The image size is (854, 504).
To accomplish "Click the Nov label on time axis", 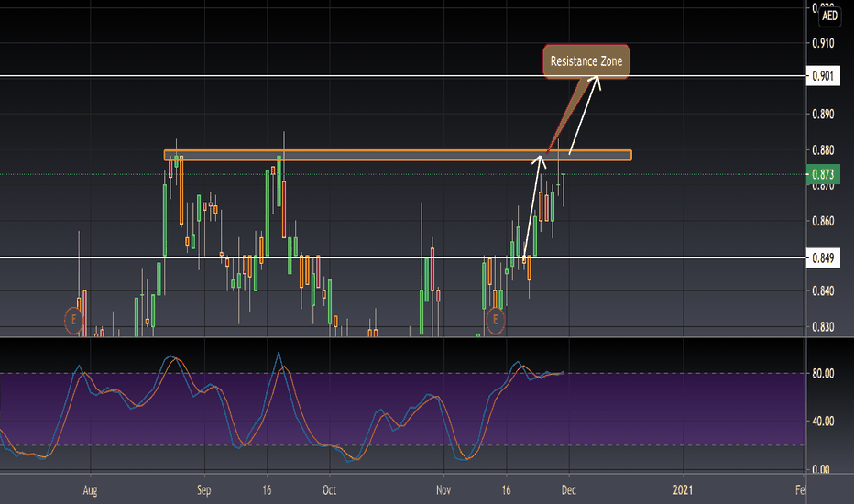I will click(x=443, y=490).
